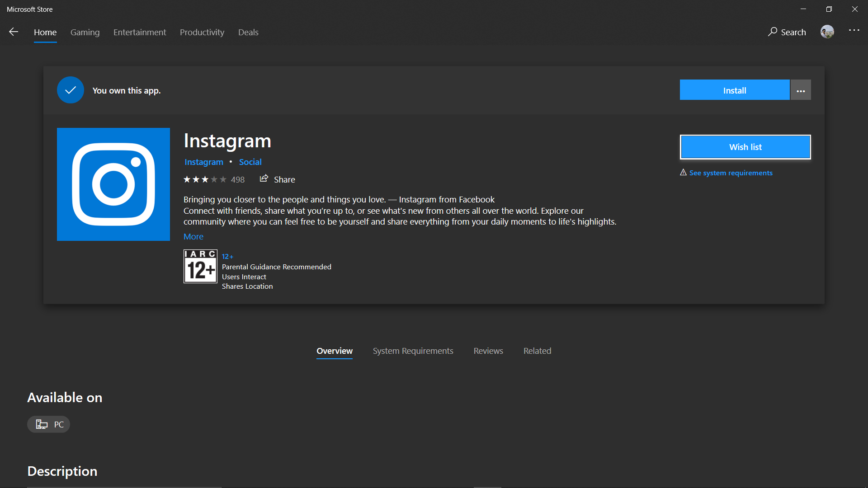
Task: Open the Instagram publisher link
Action: pyautogui.click(x=204, y=162)
